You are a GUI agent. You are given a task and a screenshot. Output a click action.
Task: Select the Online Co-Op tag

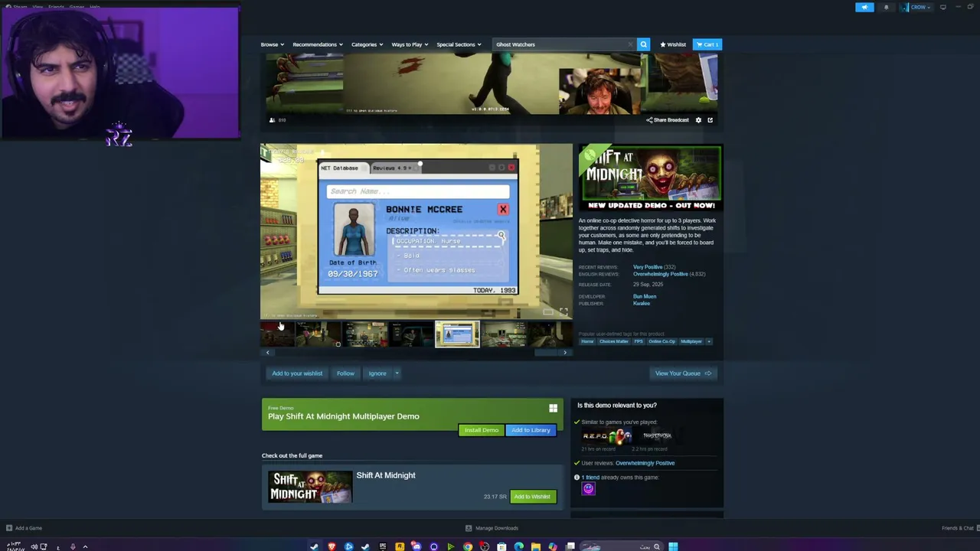click(662, 341)
